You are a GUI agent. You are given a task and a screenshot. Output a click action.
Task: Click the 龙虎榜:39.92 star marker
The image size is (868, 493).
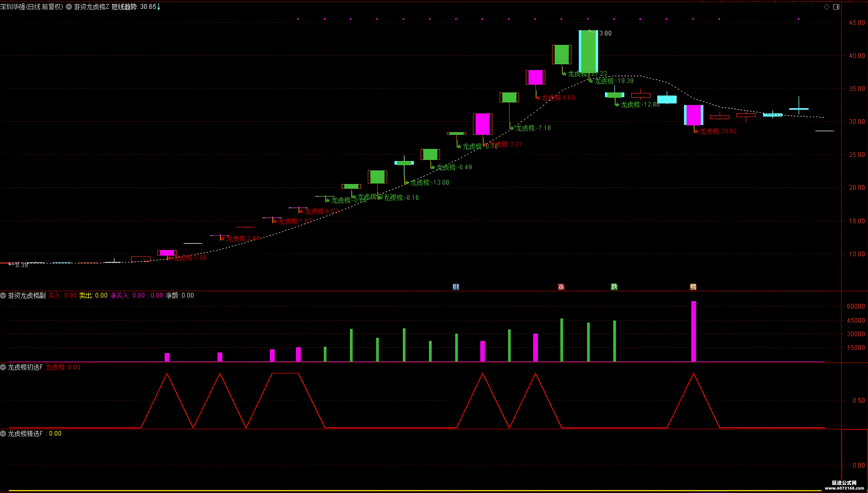[x=696, y=131]
